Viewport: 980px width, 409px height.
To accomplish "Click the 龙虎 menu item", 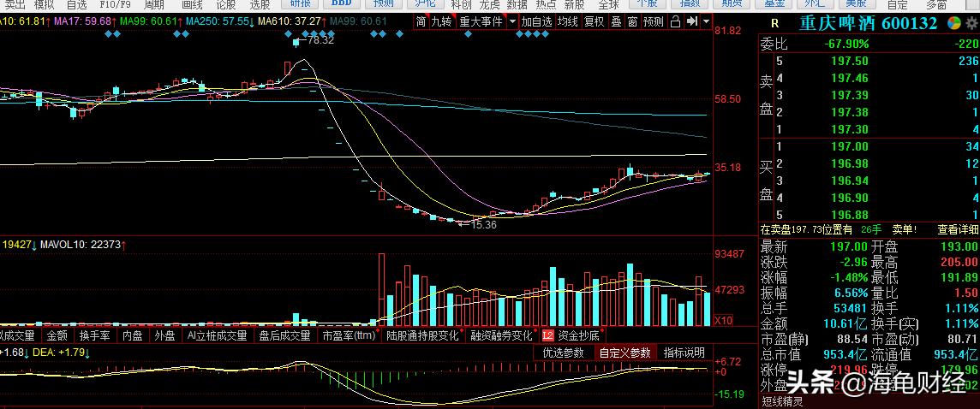I will point(489,5).
